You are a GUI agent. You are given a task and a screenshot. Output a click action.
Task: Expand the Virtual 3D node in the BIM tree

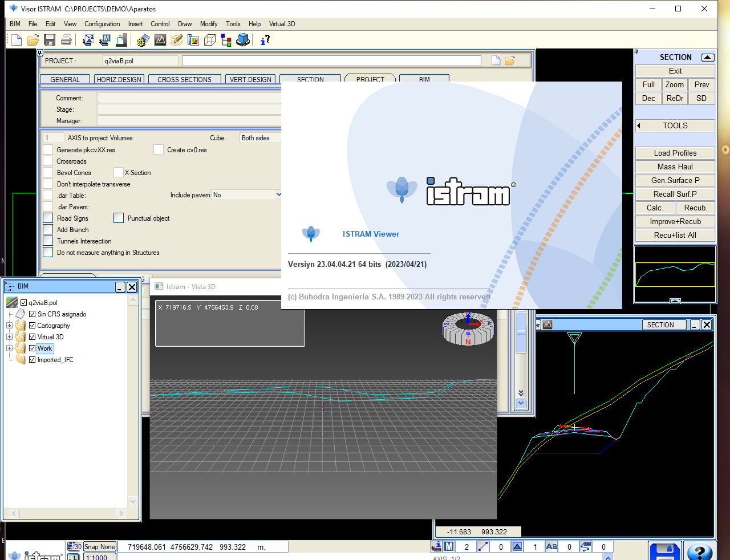point(9,337)
